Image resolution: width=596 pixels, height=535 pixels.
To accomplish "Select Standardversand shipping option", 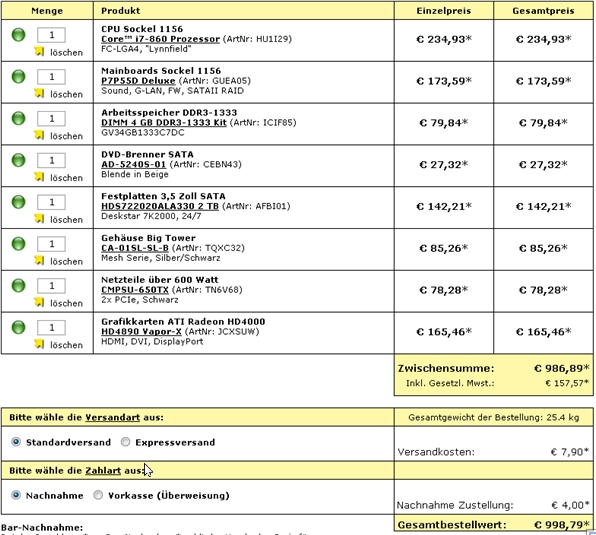I will pyautogui.click(x=16, y=442).
